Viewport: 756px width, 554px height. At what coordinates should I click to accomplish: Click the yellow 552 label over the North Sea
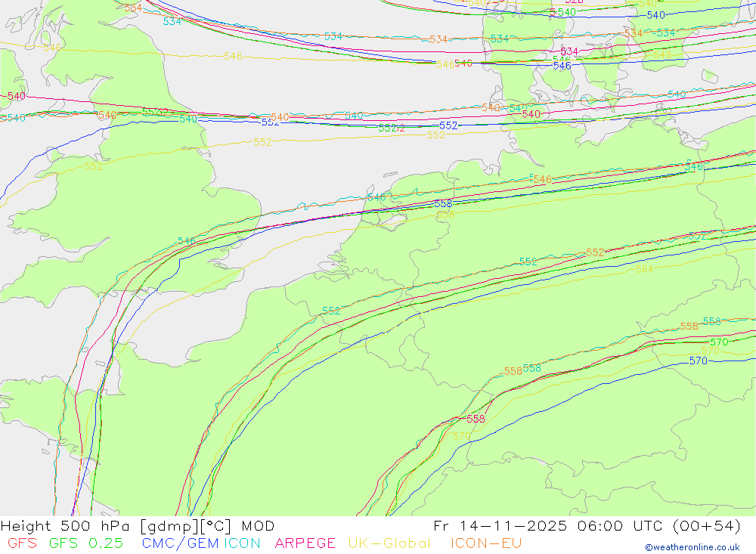point(263,142)
